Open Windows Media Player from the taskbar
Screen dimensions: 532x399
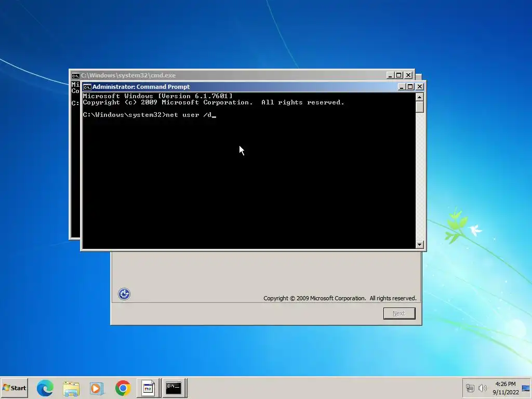coord(97,388)
